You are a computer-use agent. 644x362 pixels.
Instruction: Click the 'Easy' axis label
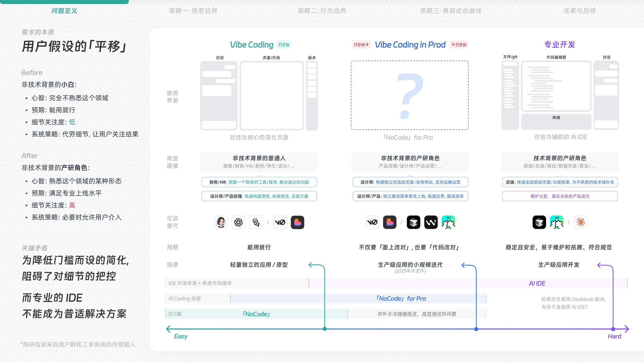coord(181,336)
